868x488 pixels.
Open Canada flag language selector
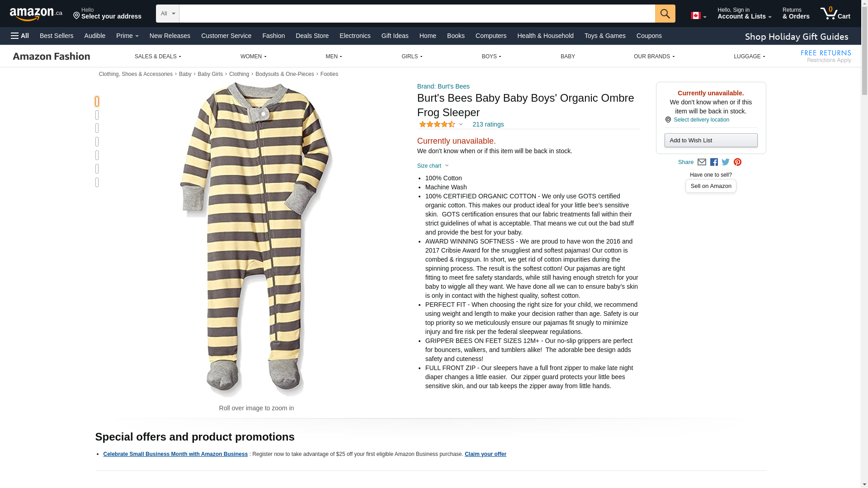(698, 16)
